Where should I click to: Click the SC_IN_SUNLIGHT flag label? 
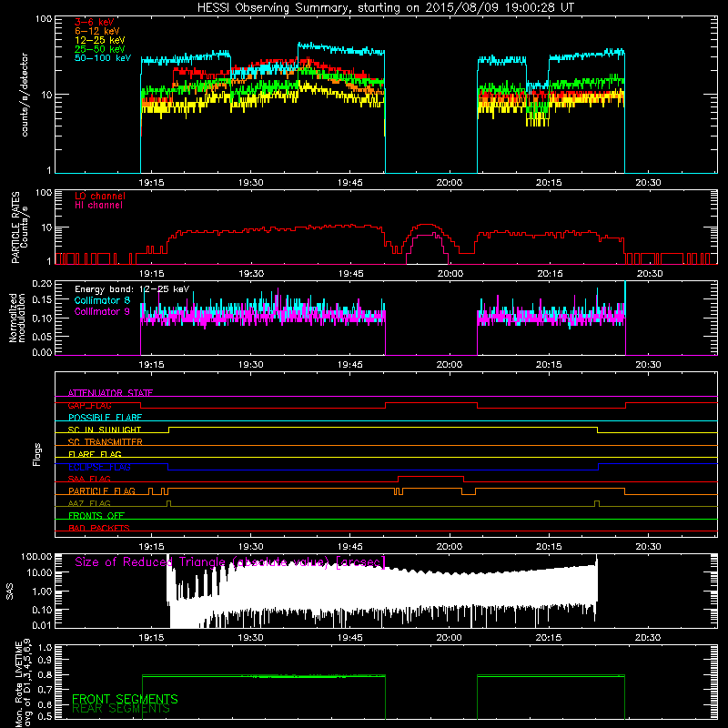105,430
